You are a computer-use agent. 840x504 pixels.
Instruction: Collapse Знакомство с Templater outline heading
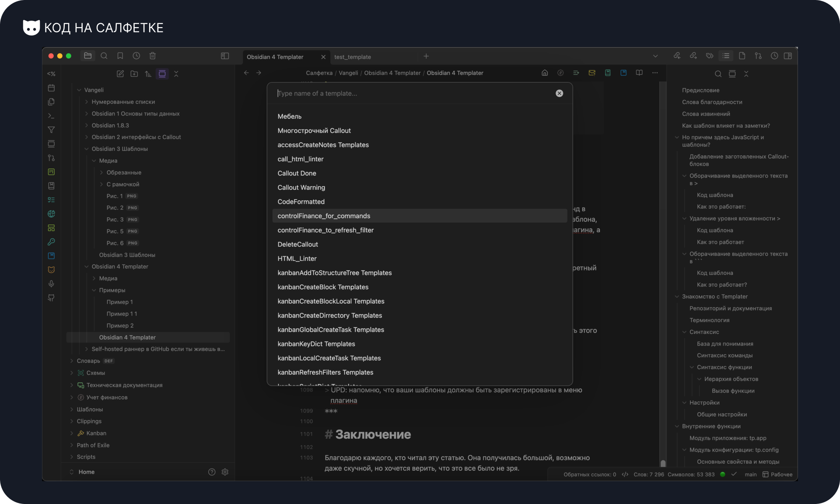coord(677,297)
